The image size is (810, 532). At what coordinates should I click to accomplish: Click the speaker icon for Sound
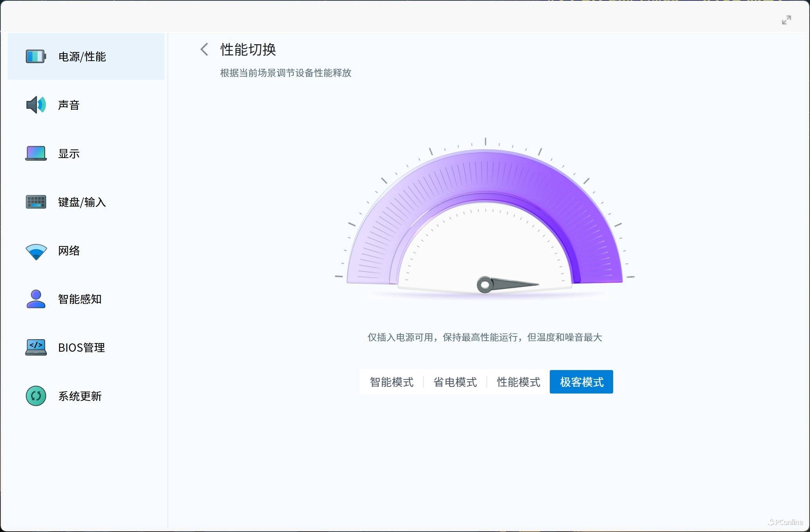(x=36, y=105)
